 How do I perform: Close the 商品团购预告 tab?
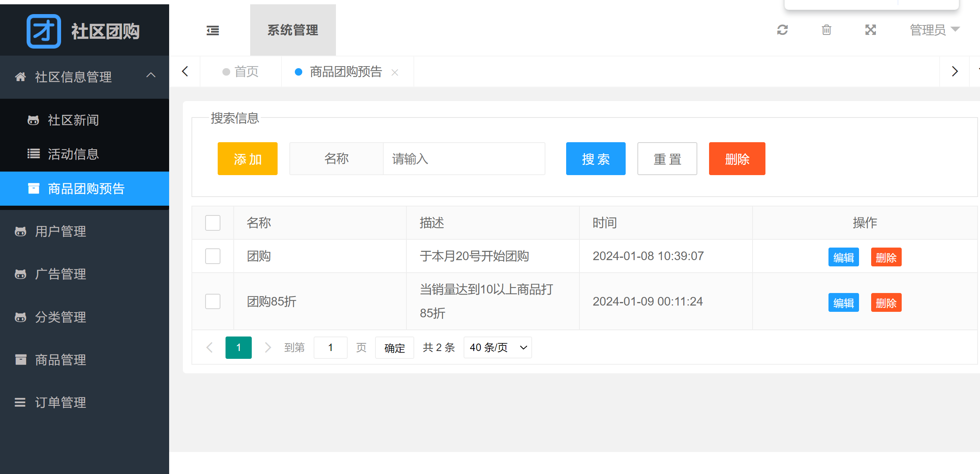pos(395,72)
